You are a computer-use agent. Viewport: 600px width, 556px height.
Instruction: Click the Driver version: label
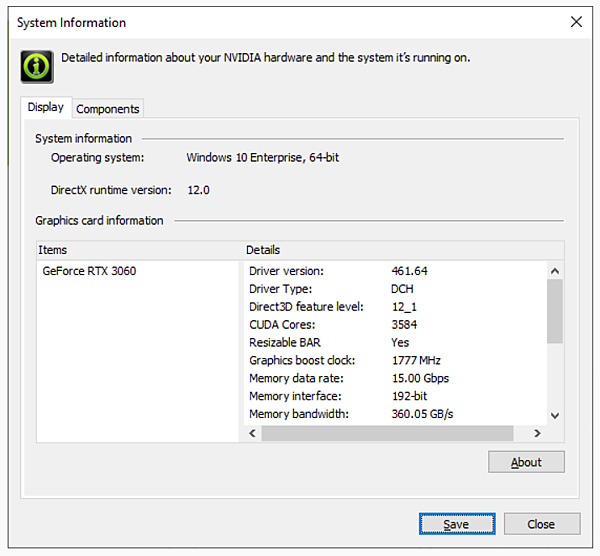[x=286, y=271]
